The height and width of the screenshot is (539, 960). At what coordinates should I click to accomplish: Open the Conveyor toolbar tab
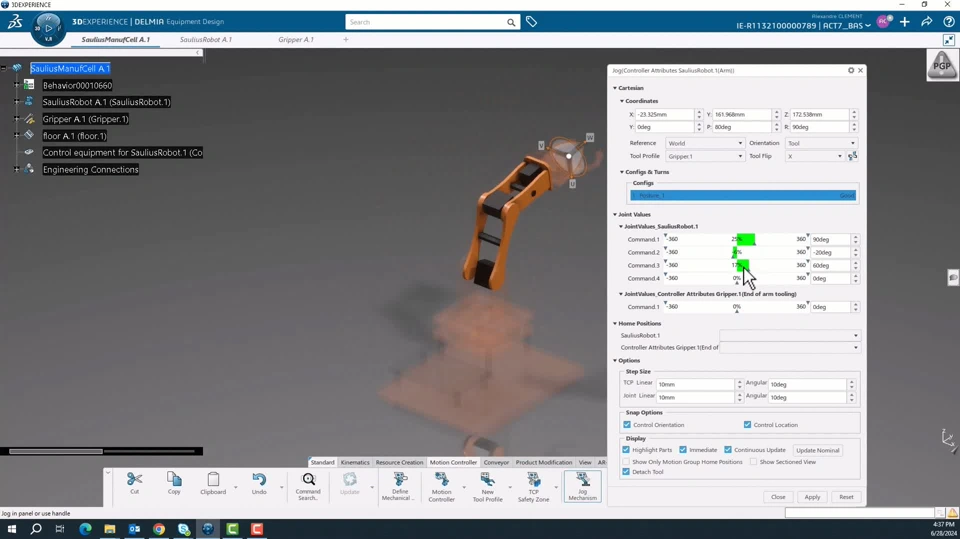click(496, 462)
